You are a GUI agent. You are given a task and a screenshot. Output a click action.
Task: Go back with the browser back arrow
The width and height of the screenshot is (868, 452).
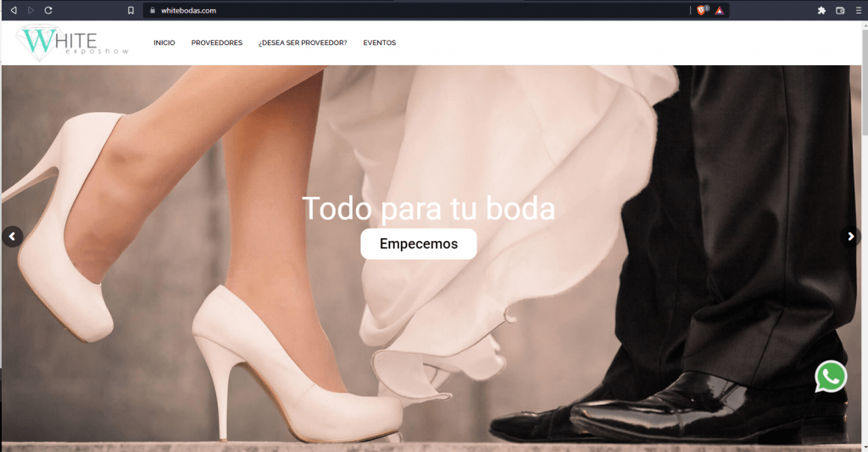coord(14,10)
